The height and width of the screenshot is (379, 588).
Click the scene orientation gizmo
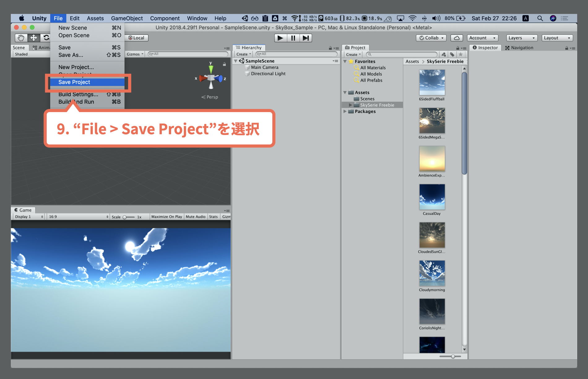pyautogui.click(x=211, y=78)
